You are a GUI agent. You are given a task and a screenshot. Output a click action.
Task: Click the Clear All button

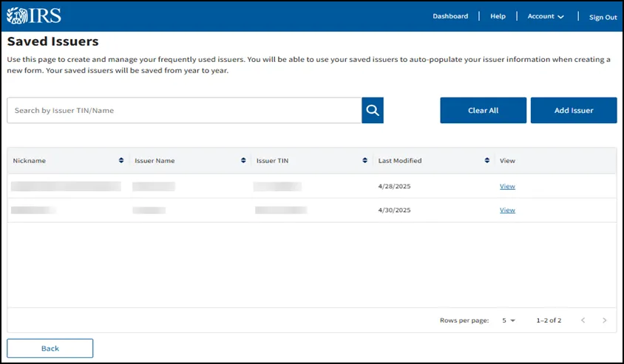click(x=483, y=110)
